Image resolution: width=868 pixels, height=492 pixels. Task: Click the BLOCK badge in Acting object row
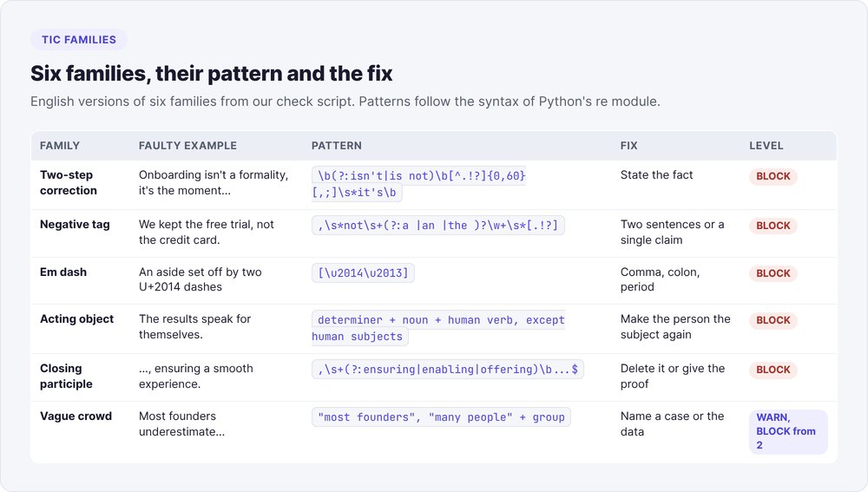pyautogui.click(x=773, y=320)
